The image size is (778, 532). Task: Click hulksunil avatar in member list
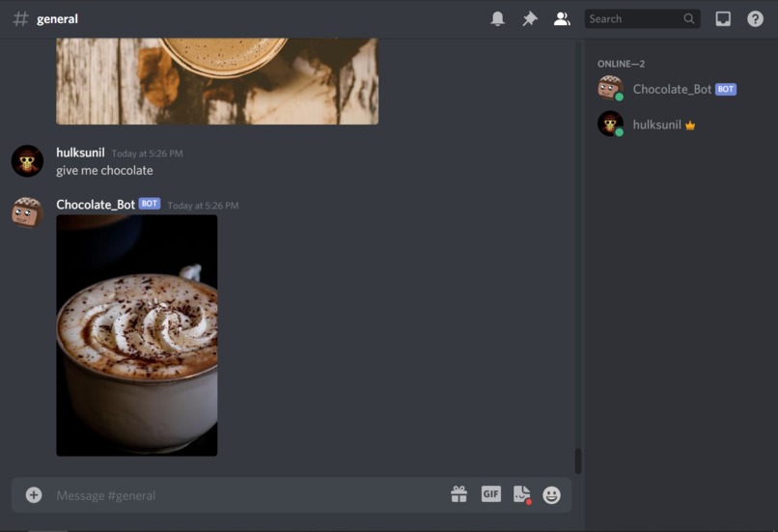tap(610, 124)
